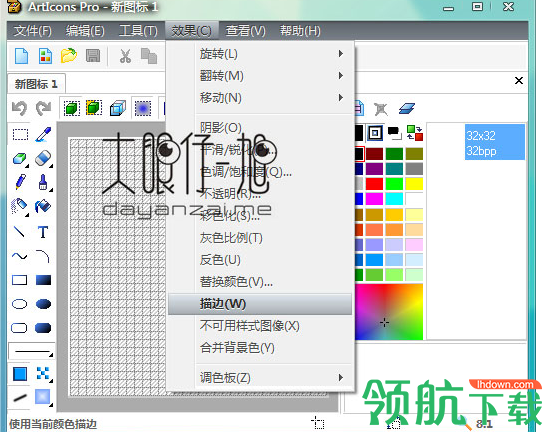Expand the 旋转(L) submenu arrow

(x=341, y=54)
